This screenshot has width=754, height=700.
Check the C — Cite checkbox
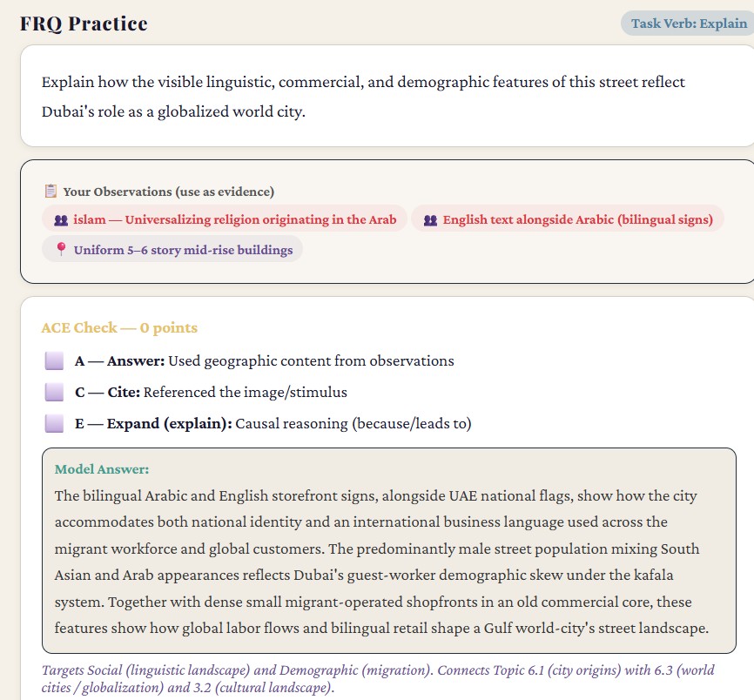(x=54, y=392)
